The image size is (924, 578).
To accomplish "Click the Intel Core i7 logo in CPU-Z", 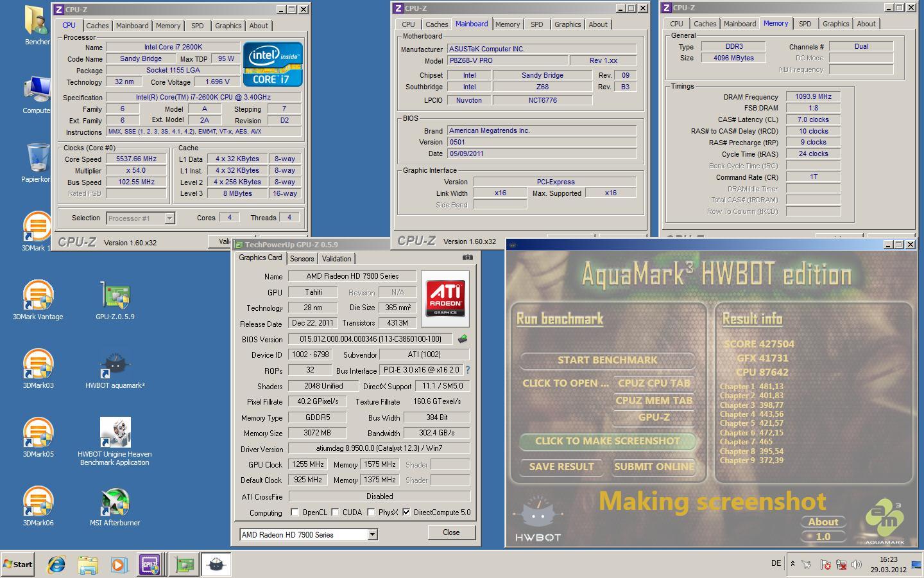I will coord(273,64).
